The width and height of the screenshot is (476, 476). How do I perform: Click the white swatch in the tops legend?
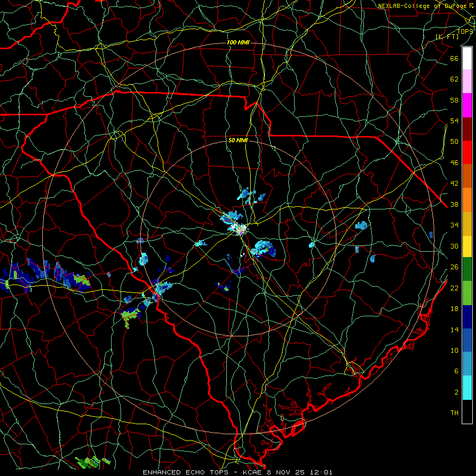click(467, 58)
